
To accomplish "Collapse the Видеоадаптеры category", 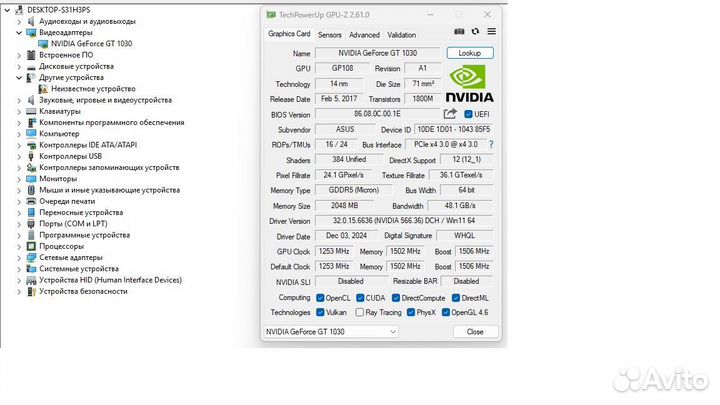I will click(x=19, y=33).
